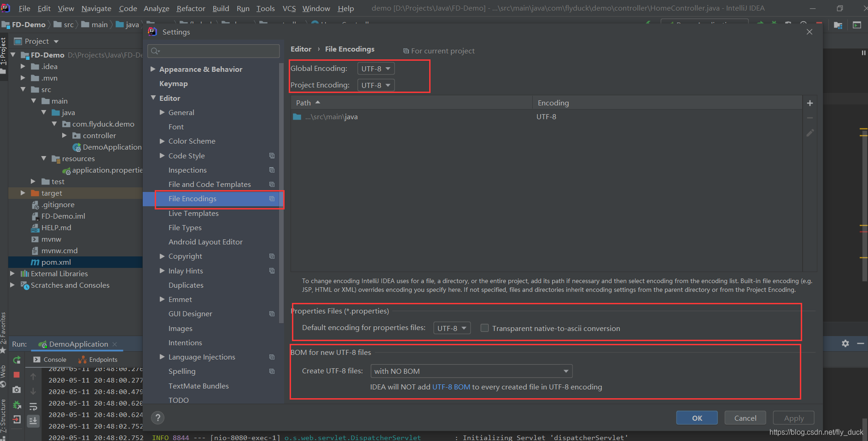Click Encoding column header
Viewport: 868px width, 441px height.
(667, 103)
